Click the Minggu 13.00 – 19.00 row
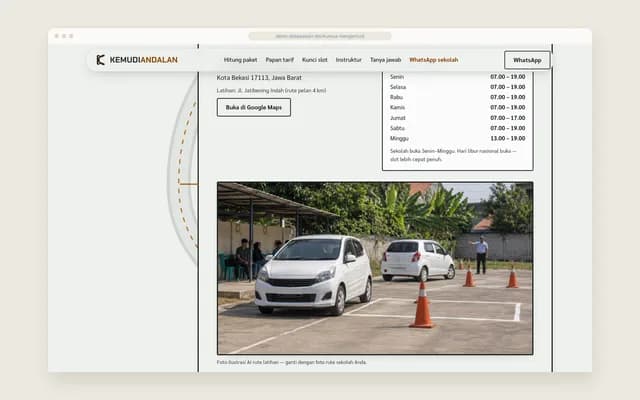 click(x=458, y=138)
